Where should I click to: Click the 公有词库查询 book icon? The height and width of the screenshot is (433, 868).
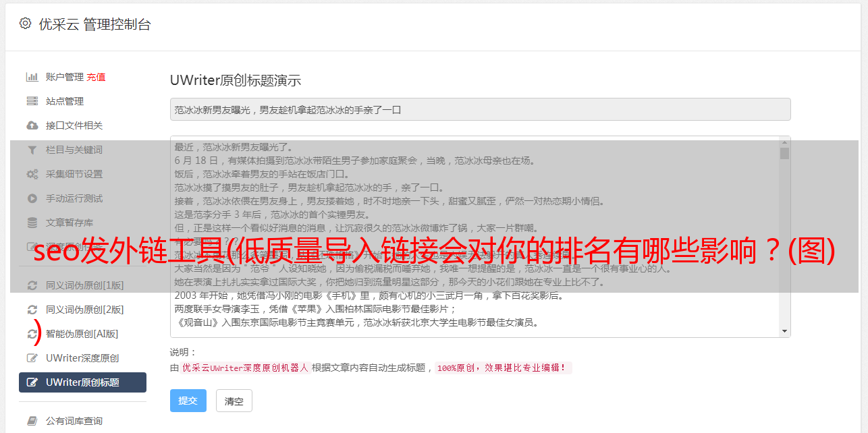pyautogui.click(x=32, y=421)
